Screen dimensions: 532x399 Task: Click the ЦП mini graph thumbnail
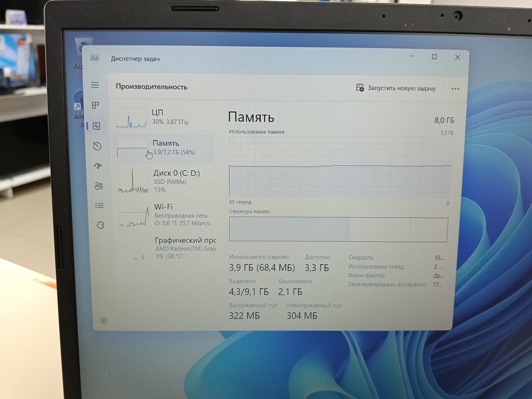tap(131, 118)
